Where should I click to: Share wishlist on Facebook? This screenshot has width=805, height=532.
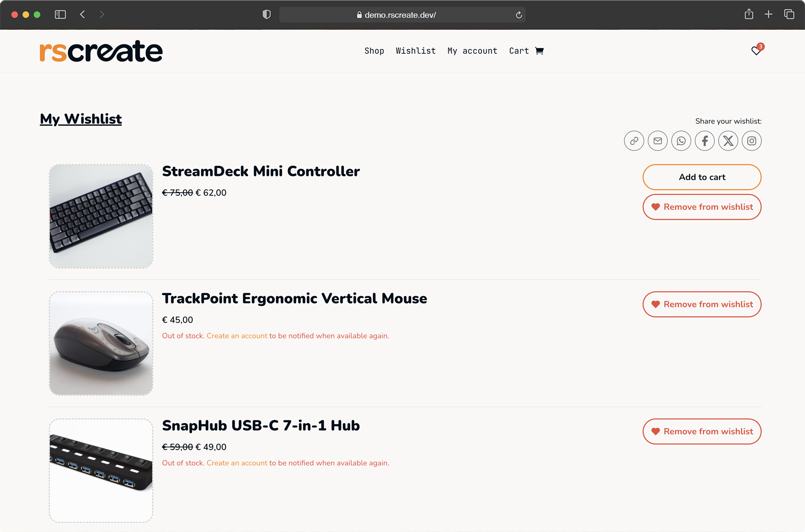[x=705, y=141]
